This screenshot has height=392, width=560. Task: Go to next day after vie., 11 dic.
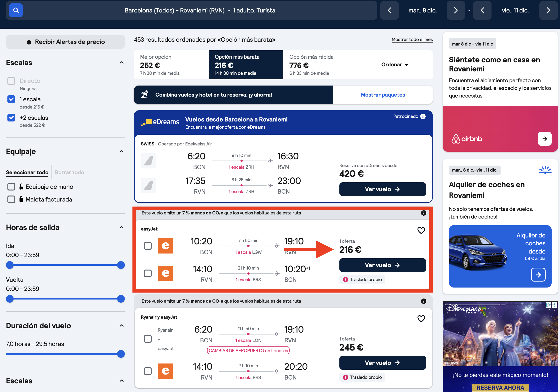tap(548, 10)
